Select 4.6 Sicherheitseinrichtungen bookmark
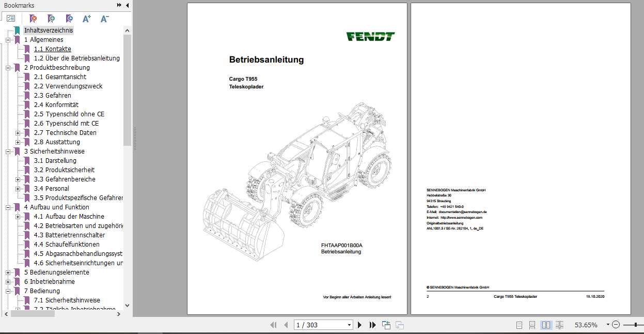The image size is (644, 334). click(x=78, y=263)
